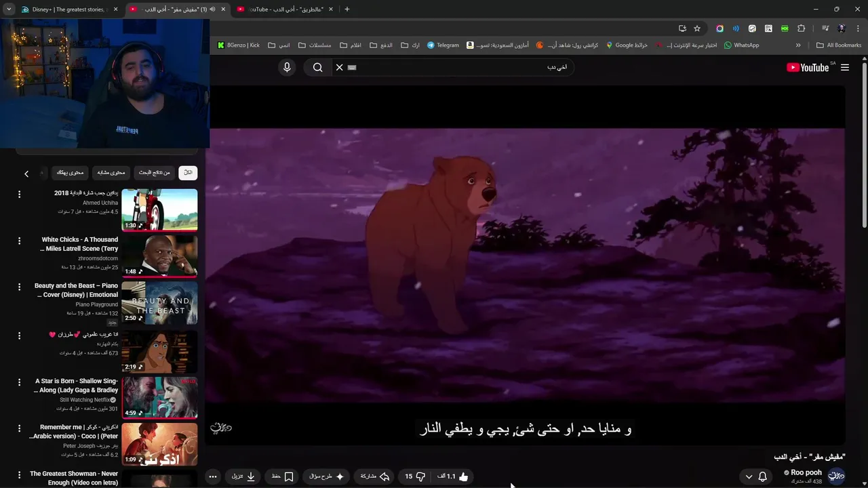The image size is (868, 488).
Task: Open the All Bookmarks folder
Action: [x=839, y=45]
